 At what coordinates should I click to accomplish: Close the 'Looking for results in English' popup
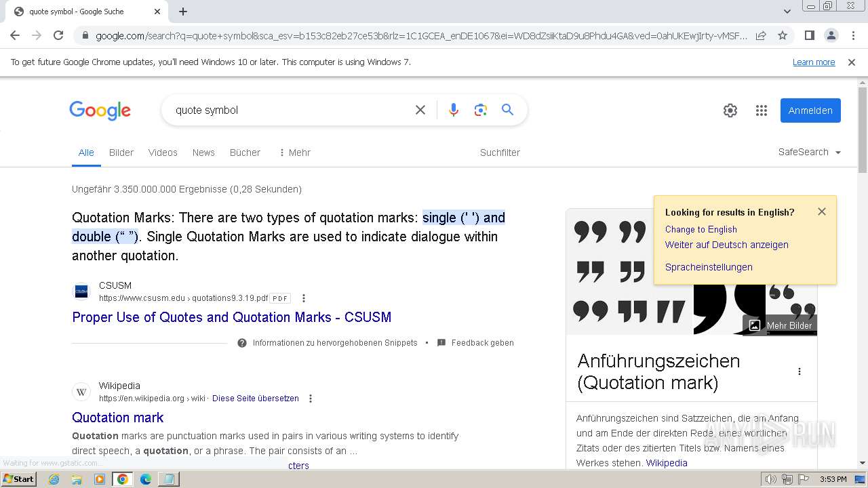[822, 211]
